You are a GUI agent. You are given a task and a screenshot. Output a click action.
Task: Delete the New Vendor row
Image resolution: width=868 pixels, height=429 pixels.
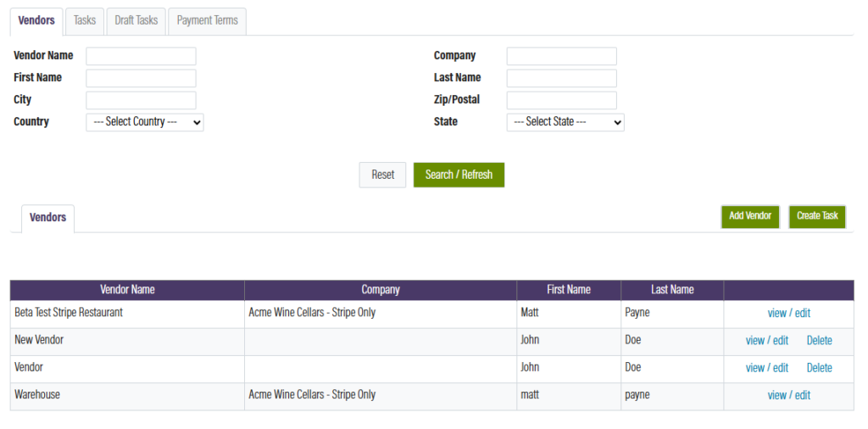(819, 341)
